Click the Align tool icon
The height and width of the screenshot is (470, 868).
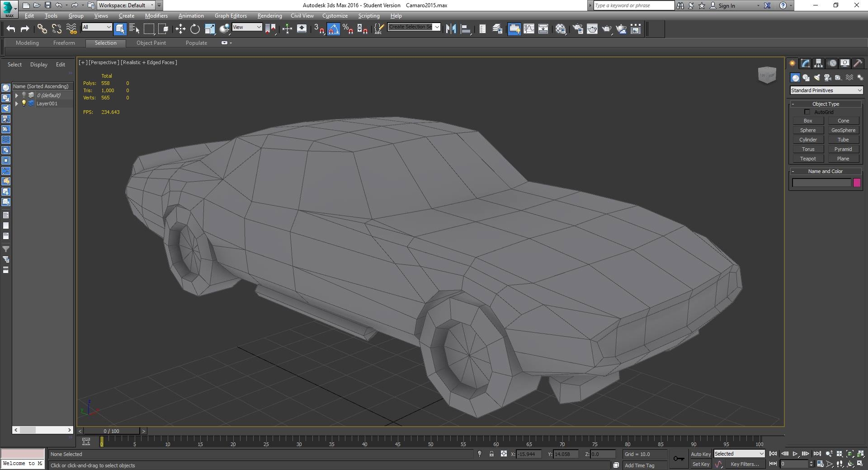point(466,29)
